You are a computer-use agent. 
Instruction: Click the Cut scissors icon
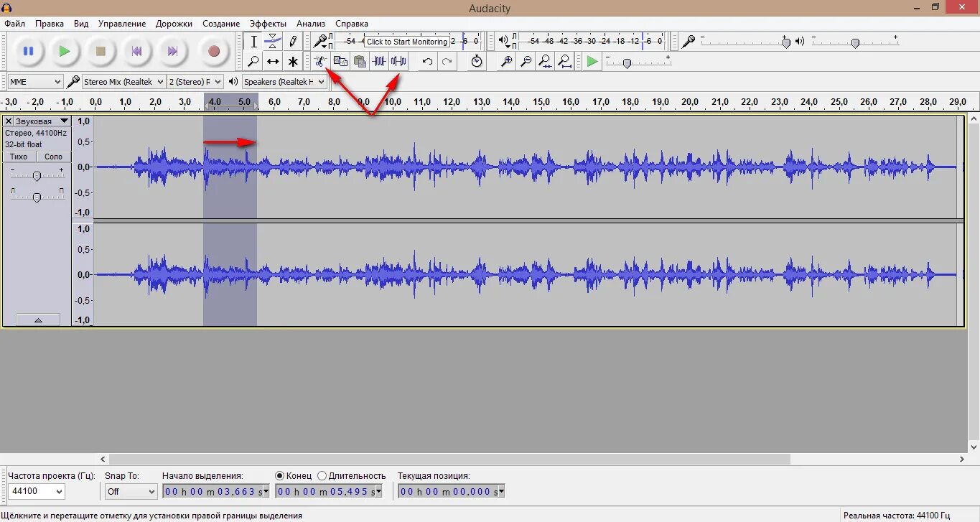coord(320,62)
